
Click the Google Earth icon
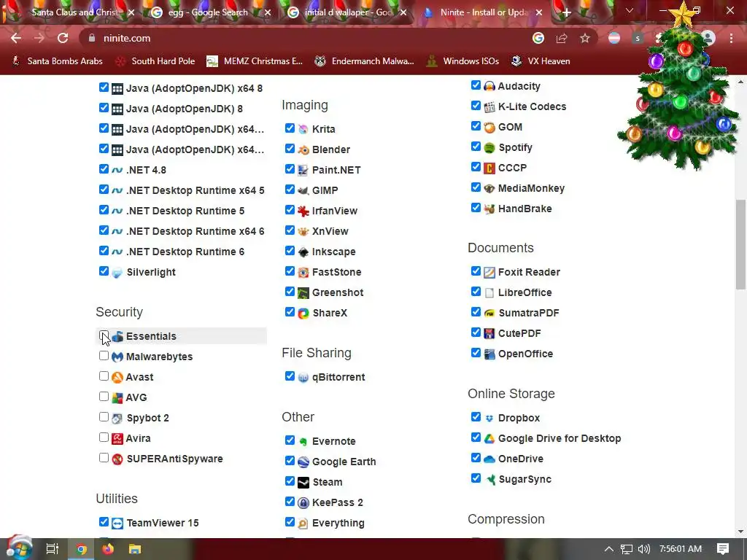[303, 462]
